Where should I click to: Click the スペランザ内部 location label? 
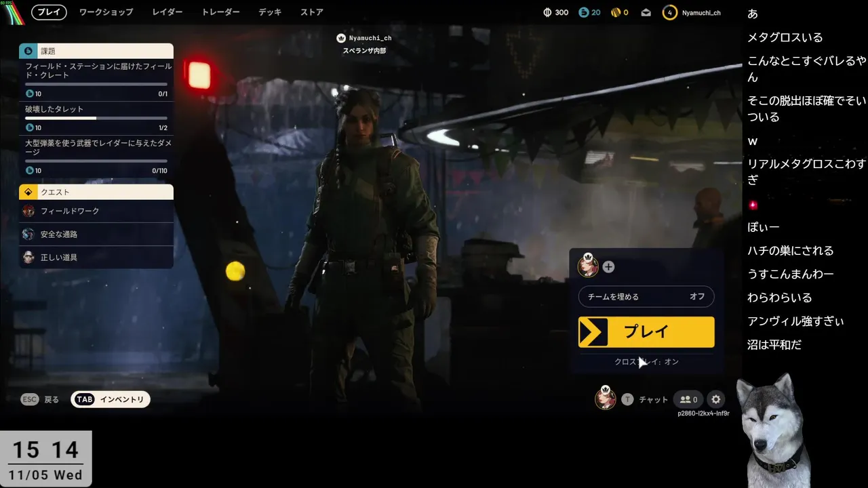pos(364,51)
